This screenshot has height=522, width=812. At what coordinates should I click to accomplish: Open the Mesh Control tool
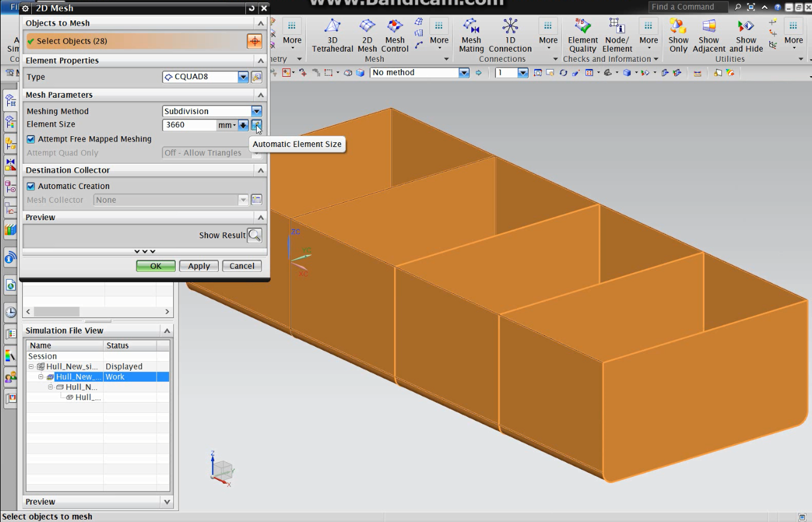[x=395, y=26]
